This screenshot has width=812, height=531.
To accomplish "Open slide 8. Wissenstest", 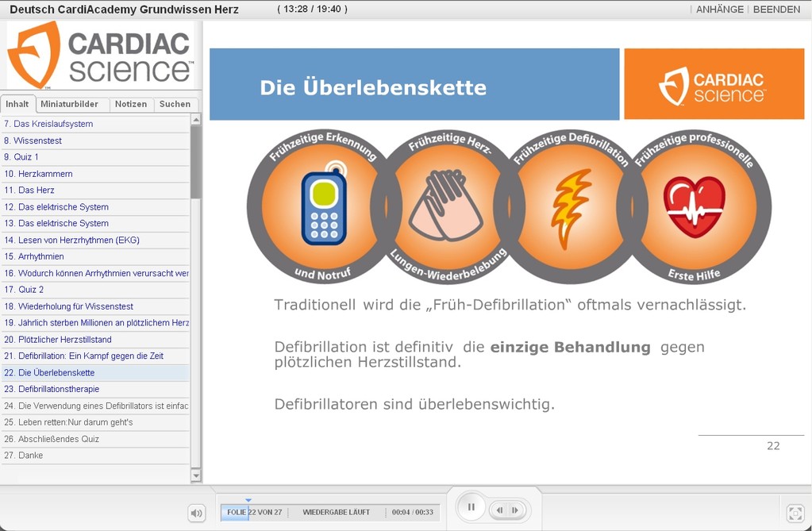I will pos(95,140).
